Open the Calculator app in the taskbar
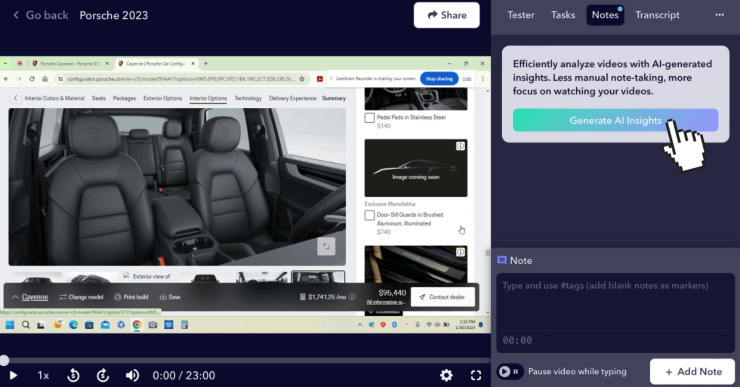740x387 pixels. (185, 325)
